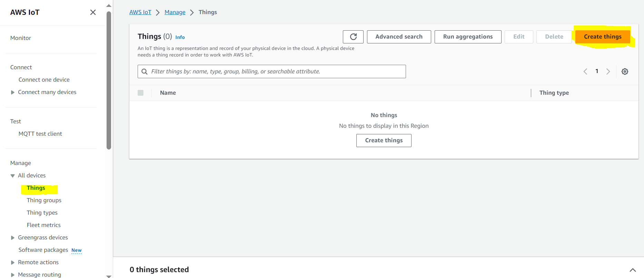The height and width of the screenshot is (278, 644).
Task: Navigate to Manage breadcrumb link
Action: point(175,12)
